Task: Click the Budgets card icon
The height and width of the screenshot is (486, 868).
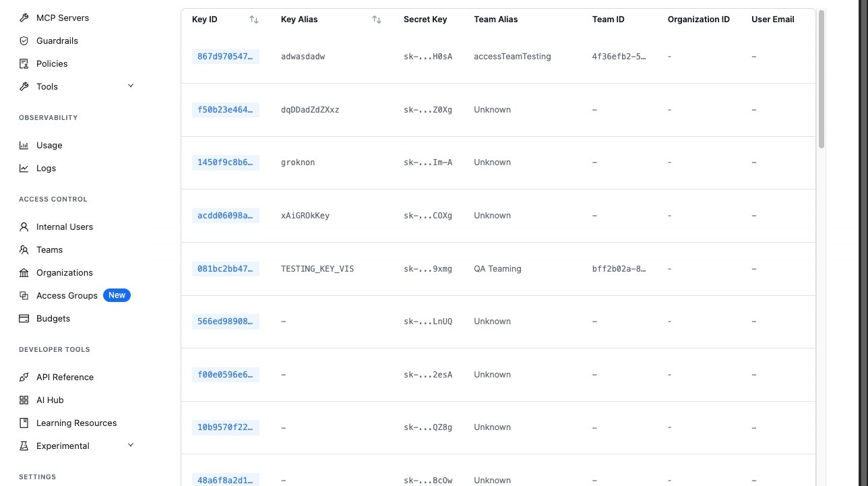Action: pyautogui.click(x=24, y=318)
